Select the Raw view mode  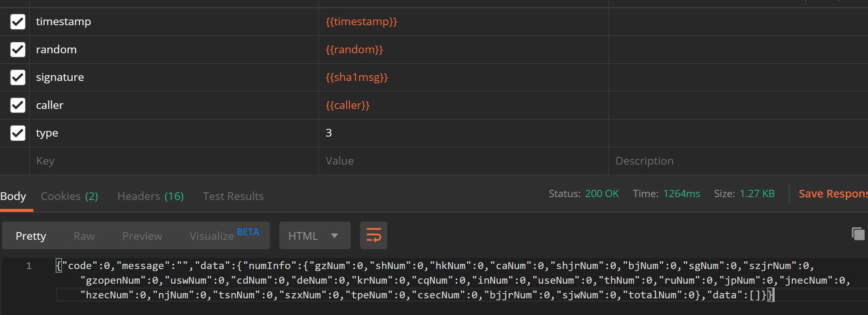84,236
